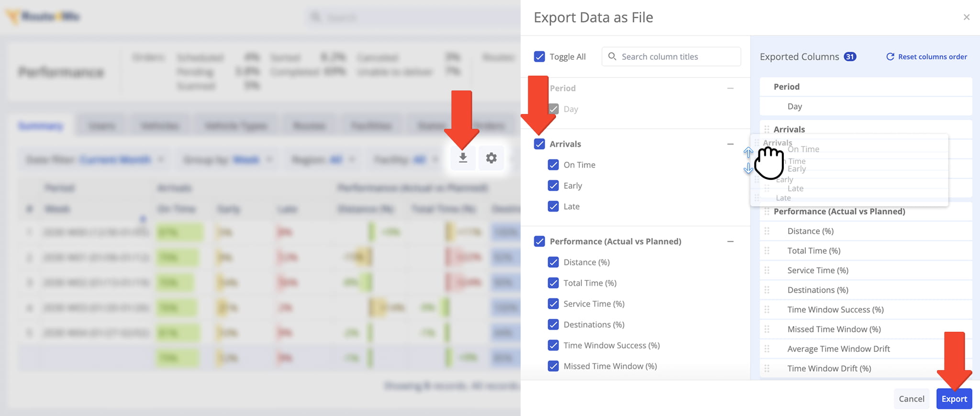Collapse the Period section
Viewport: 980px width, 416px height.
pyautogui.click(x=730, y=88)
